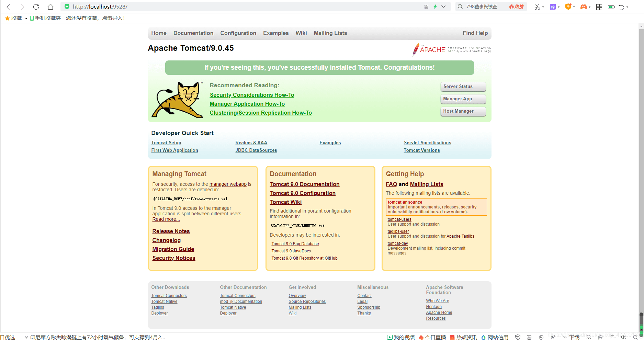Open the Documentation nav tab
This screenshot has width=644, height=341.
(193, 33)
